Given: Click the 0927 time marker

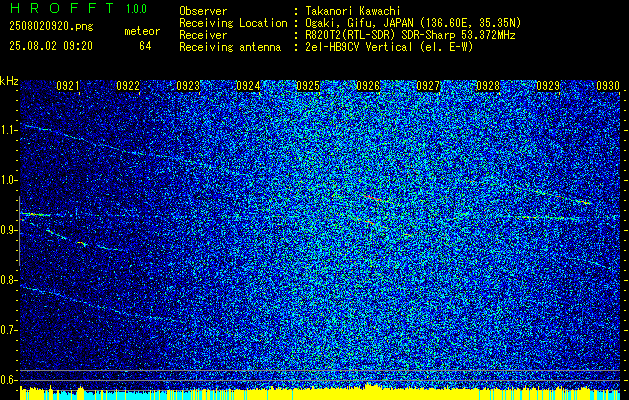Looking at the screenshot, I should [x=428, y=86].
